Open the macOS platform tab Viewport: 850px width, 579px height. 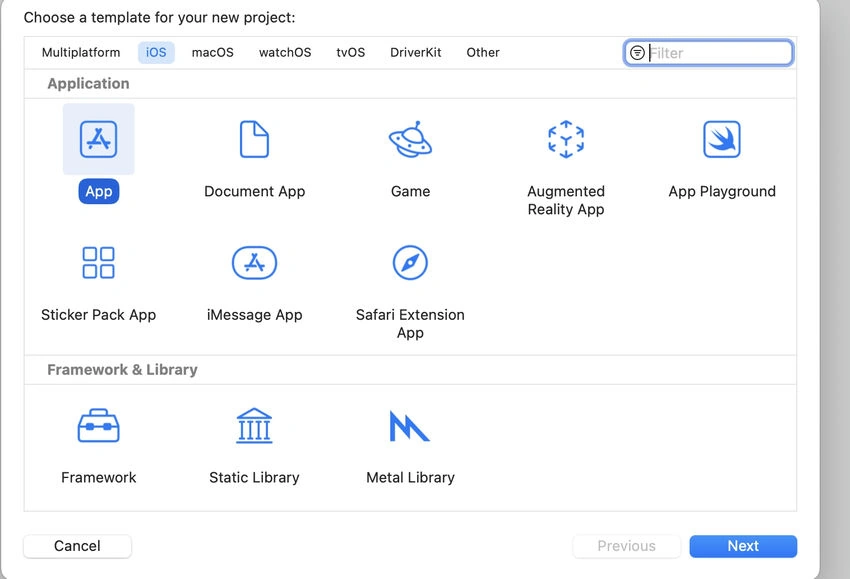[212, 53]
